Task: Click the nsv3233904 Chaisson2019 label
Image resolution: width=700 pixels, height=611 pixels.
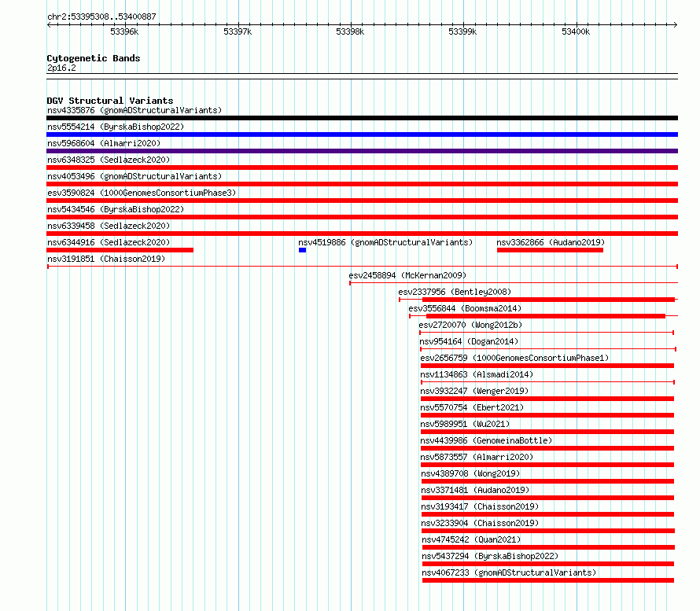Action: coord(480,523)
